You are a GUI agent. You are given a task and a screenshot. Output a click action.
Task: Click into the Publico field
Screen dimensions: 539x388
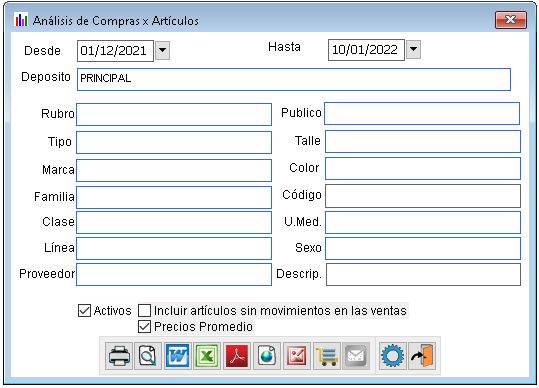(x=422, y=113)
